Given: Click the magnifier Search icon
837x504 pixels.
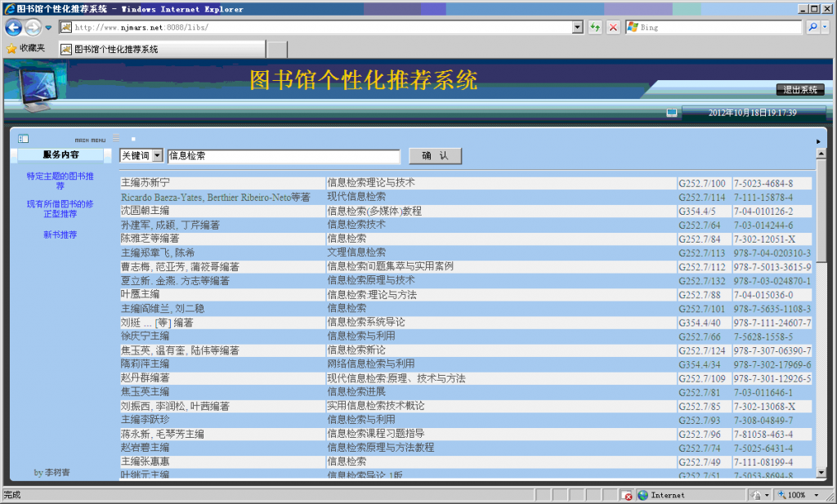Looking at the screenshot, I should (812, 27).
